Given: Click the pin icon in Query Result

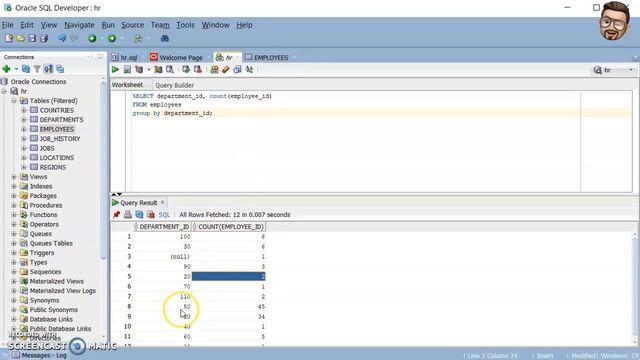Looking at the screenshot, I should [116, 214].
